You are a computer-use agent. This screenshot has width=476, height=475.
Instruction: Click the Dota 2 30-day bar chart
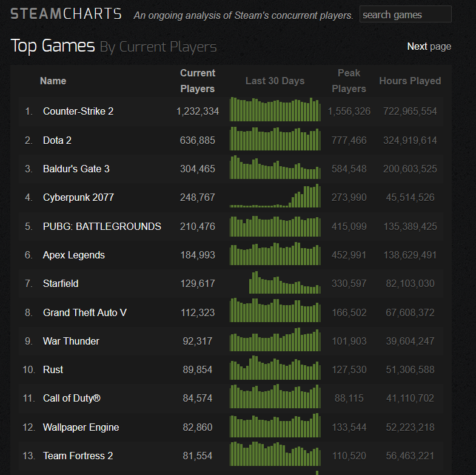pos(275,138)
